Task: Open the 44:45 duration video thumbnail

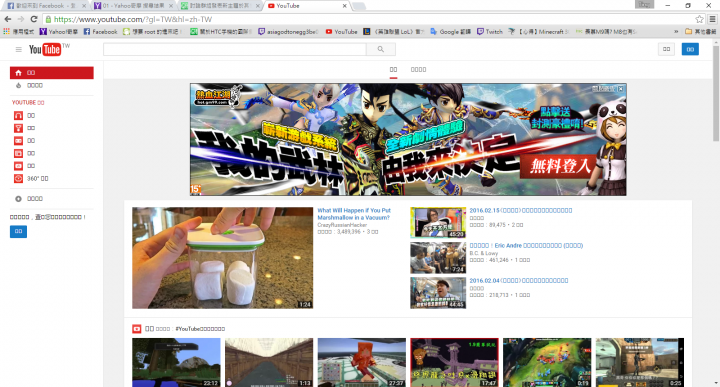Action: (x=438, y=293)
